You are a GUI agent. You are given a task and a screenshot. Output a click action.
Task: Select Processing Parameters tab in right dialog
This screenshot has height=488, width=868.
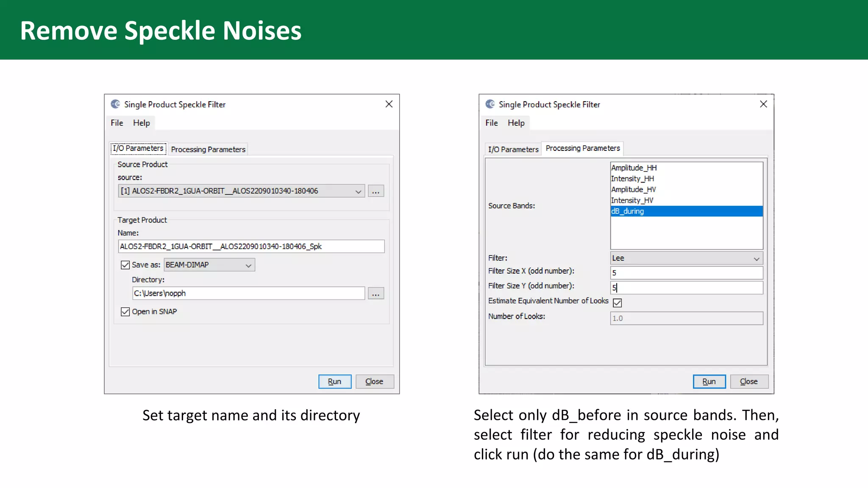(x=583, y=148)
